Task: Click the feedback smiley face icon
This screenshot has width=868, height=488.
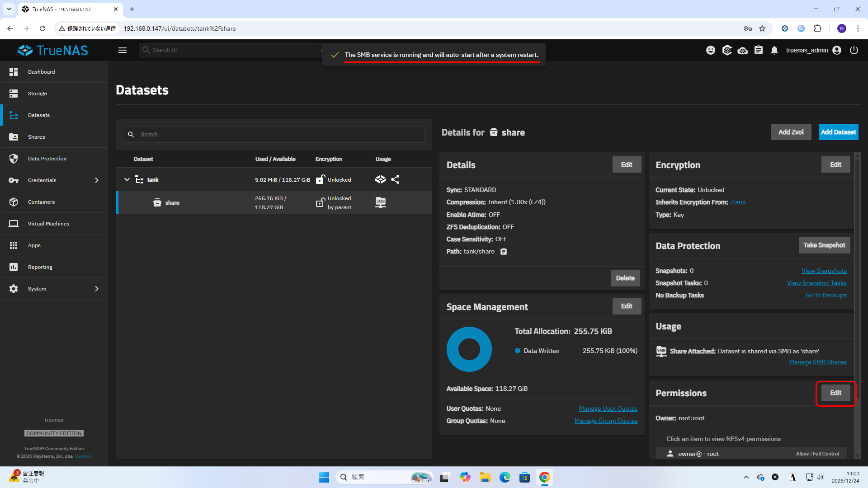Action: (x=711, y=50)
